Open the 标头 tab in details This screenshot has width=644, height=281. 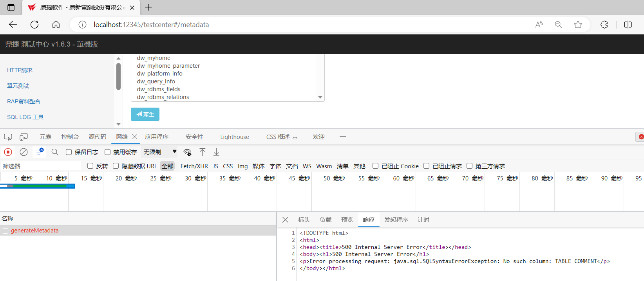coord(304,220)
